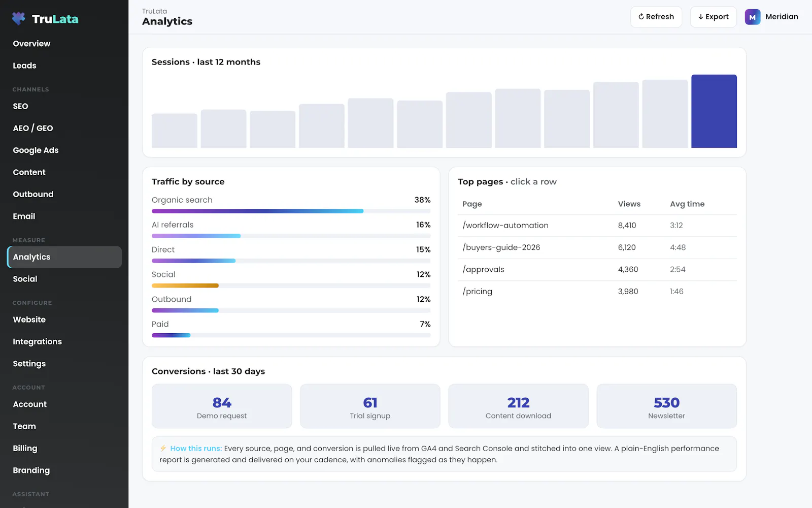Open Google Ads channel

click(x=64, y=150)
